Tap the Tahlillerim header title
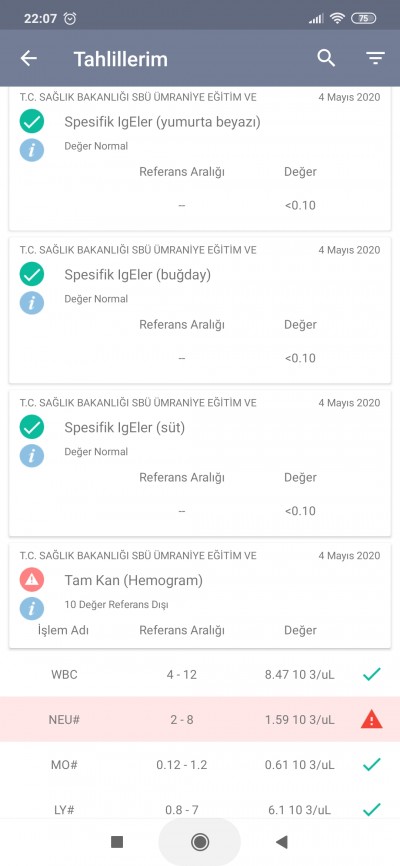 (120, 59)
